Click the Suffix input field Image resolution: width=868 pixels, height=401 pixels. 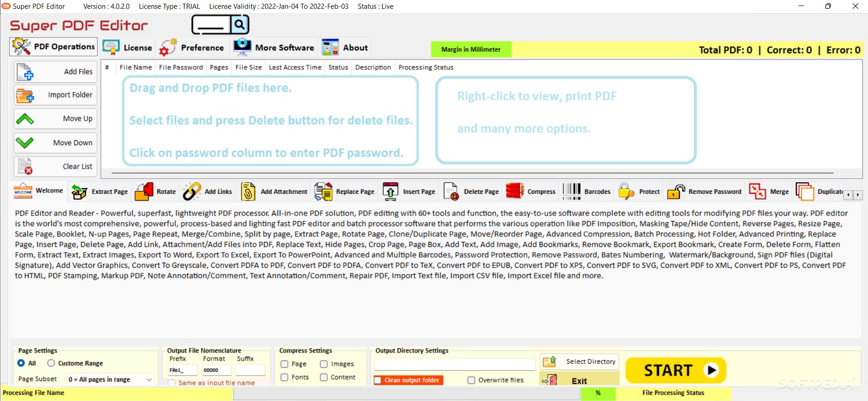[x=250, y=370]
